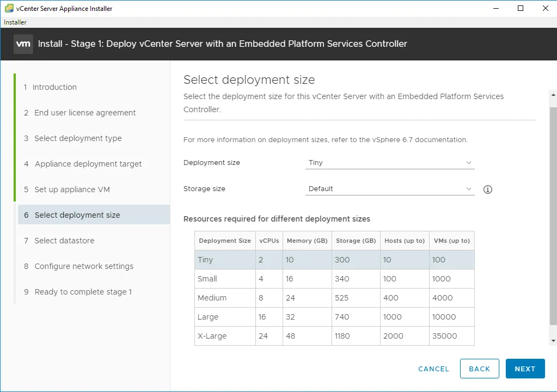Click the BACK button

(x=479, y=369)
